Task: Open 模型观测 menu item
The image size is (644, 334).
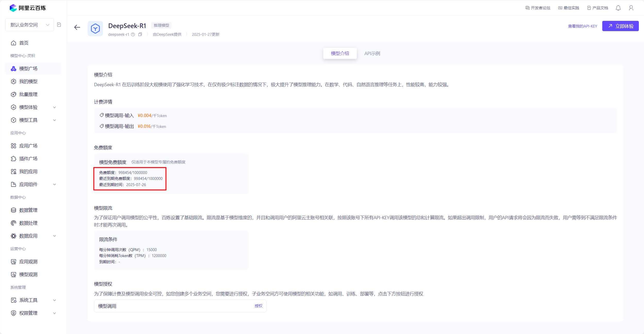Action: 33,275
